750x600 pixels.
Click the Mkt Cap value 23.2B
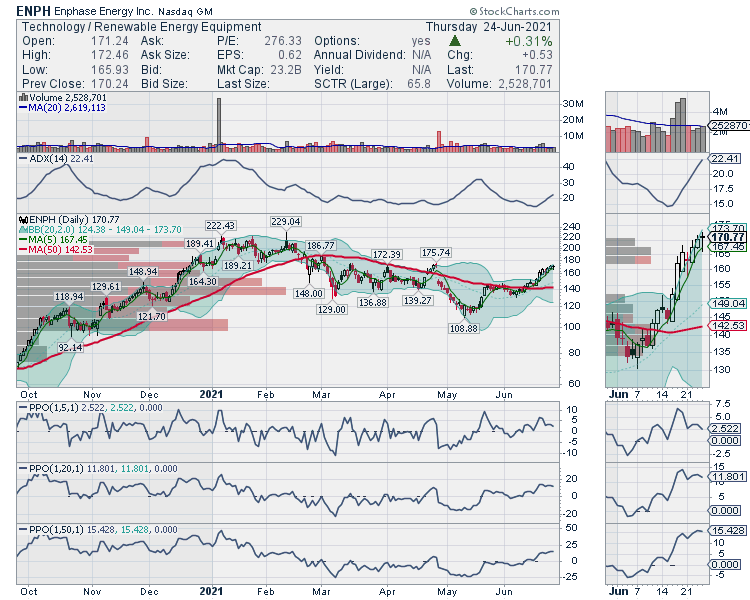click(x=286, y=69)
